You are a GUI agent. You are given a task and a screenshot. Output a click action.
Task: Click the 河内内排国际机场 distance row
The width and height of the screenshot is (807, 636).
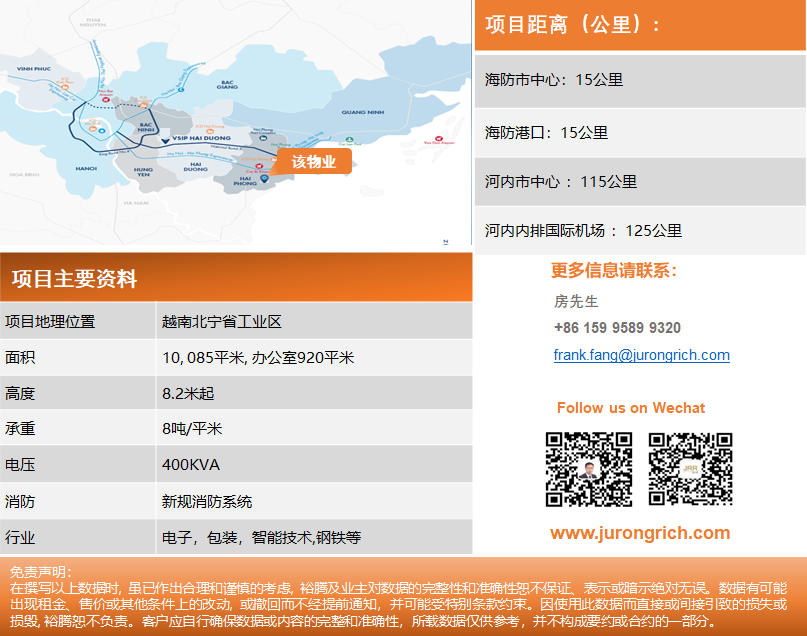(x=640, y=231)
